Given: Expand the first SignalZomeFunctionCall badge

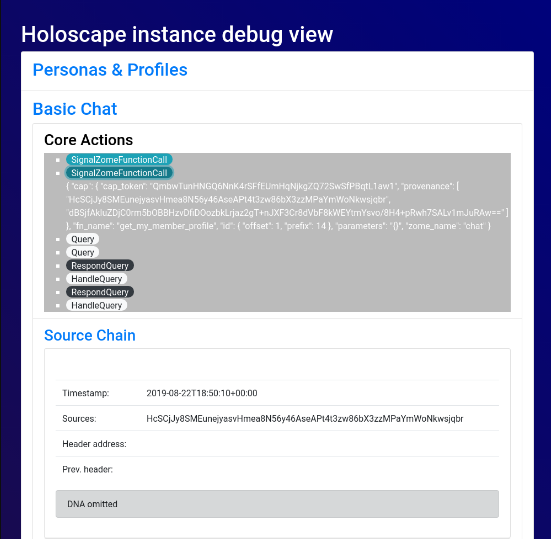Looking at the screenshot, I should point(119,160).
